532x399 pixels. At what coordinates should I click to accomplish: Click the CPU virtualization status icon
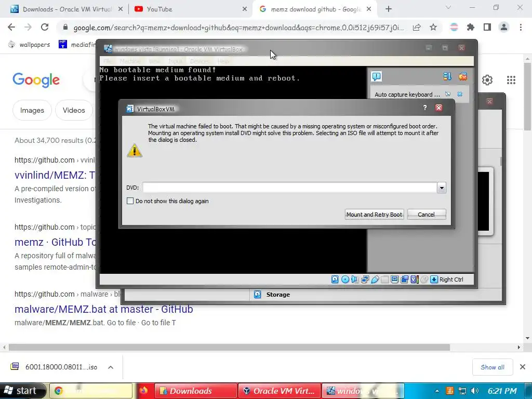click(x=414, y=279)
